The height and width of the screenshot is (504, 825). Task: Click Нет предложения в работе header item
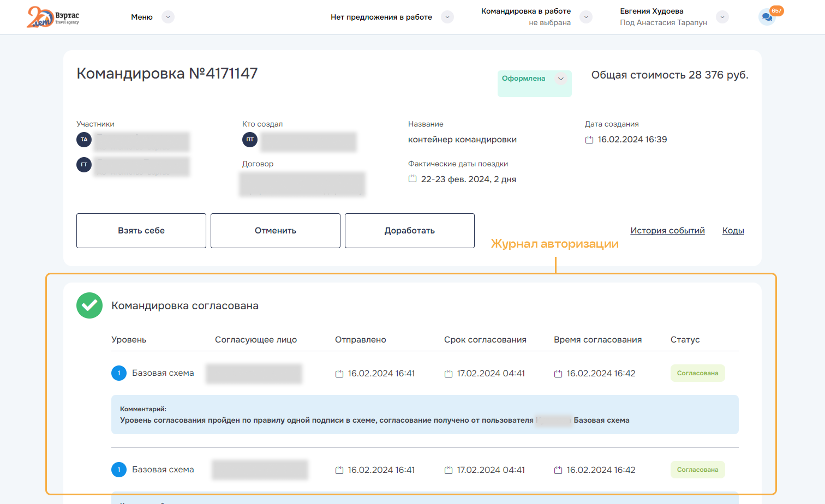pyautogui.click(x=381, y=17)
